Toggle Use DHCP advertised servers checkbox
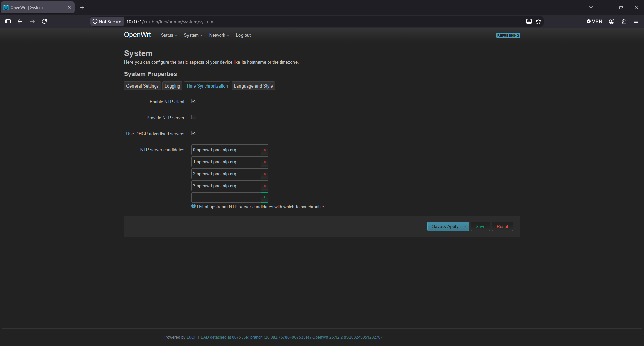 pyautogui.click(x=194, y=133)
